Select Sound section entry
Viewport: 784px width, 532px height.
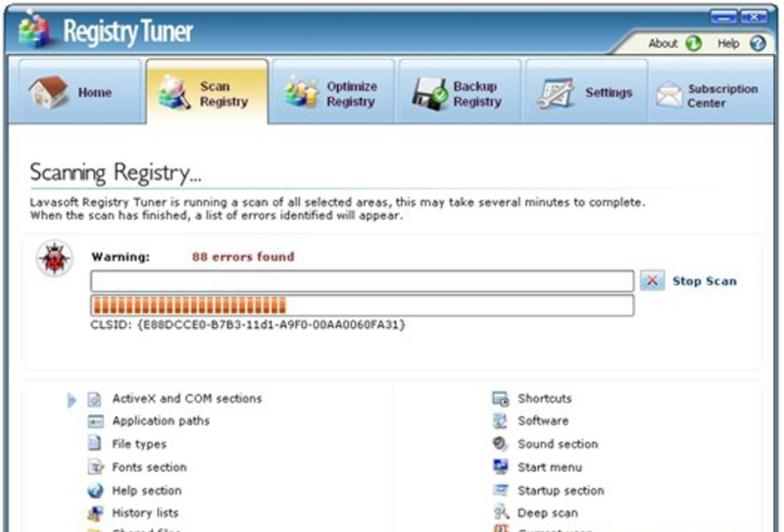point(558,444)
